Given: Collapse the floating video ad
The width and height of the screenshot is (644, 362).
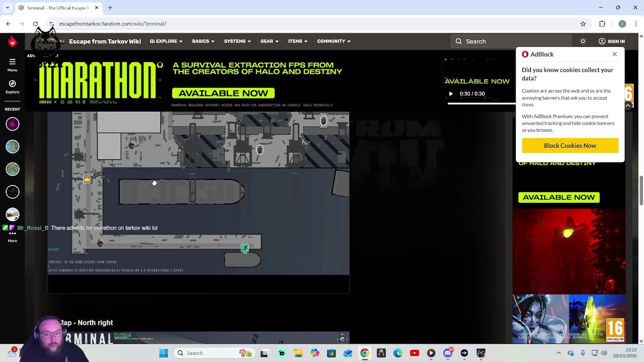Looking at the screenshot, I should 628,106.
